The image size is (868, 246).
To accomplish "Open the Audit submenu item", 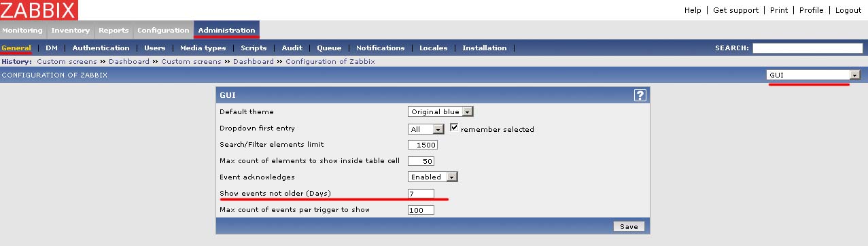I will click(x=292, y=48).
